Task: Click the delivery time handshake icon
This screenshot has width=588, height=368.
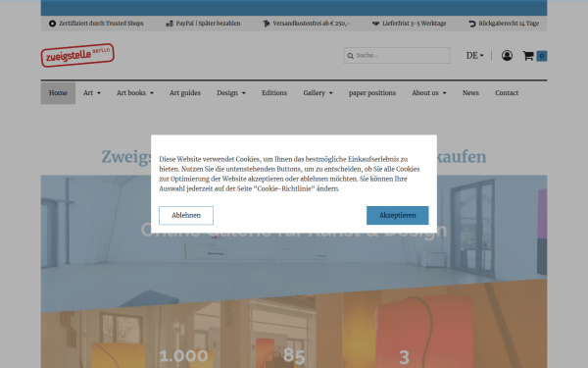Action: click(x=375, y=24)
